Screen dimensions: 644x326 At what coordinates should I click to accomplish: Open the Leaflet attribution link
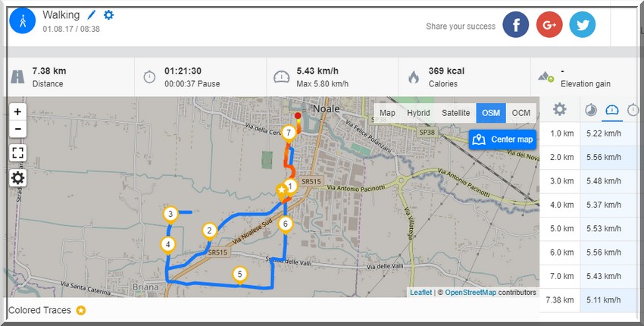coord(420,293)
